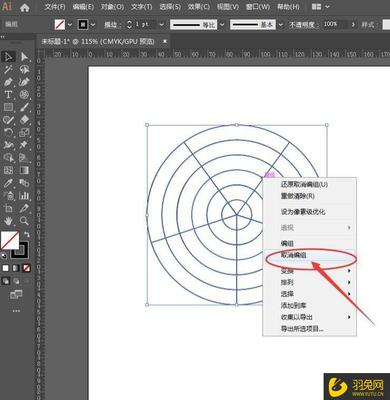390x400 pixels.
Task: Select the Curvature tool
Action: coord(24,82)
